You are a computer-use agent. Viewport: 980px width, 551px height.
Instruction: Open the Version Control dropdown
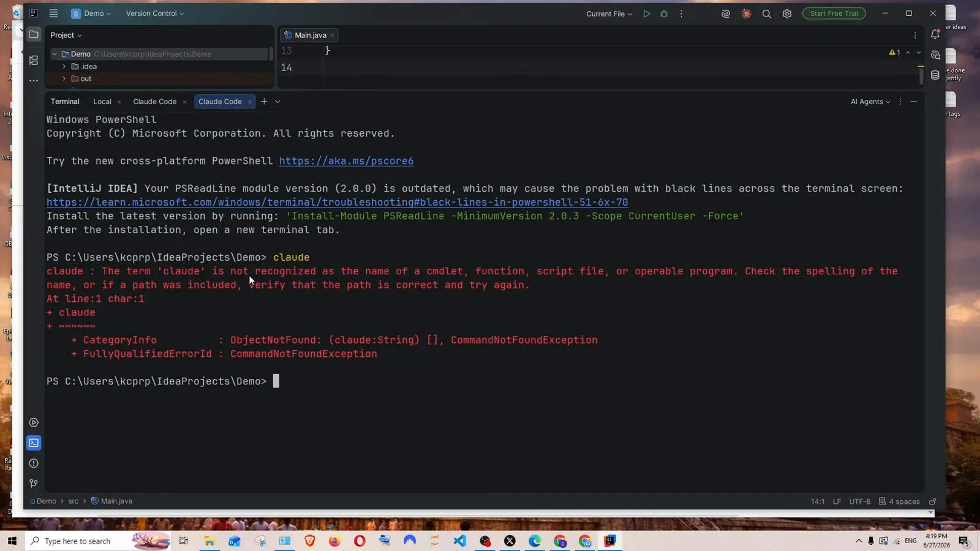pyautogui.click(x=155, y=13)
